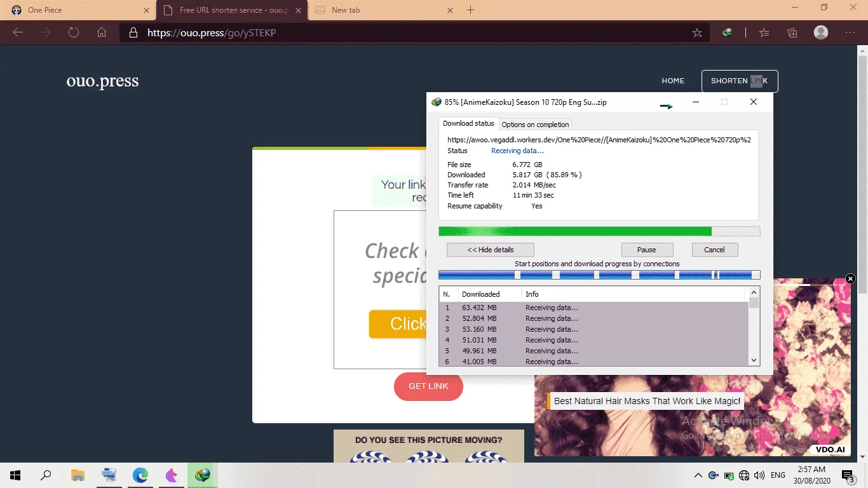Select connection row with 51.031 MB
This screenshot has width=868, height=488.
[x=594, y=340]
